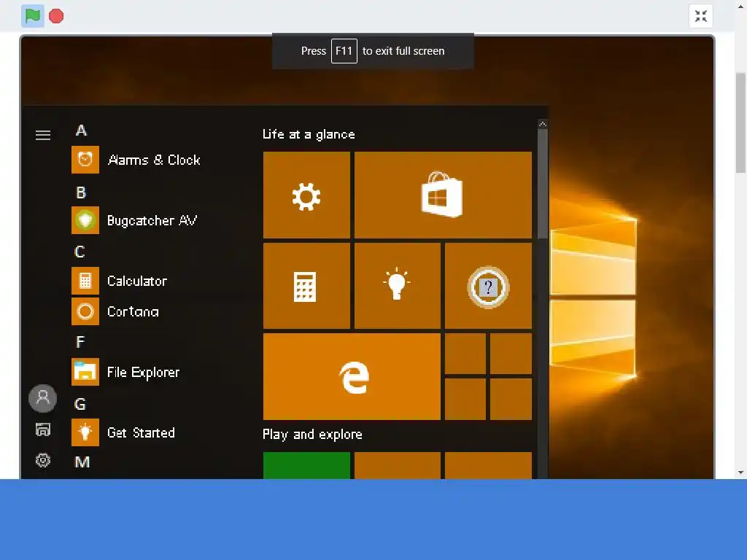Open the Microsoft Edge tile
Viewport: 747px width, 560px height.
[x=352, y=377]
